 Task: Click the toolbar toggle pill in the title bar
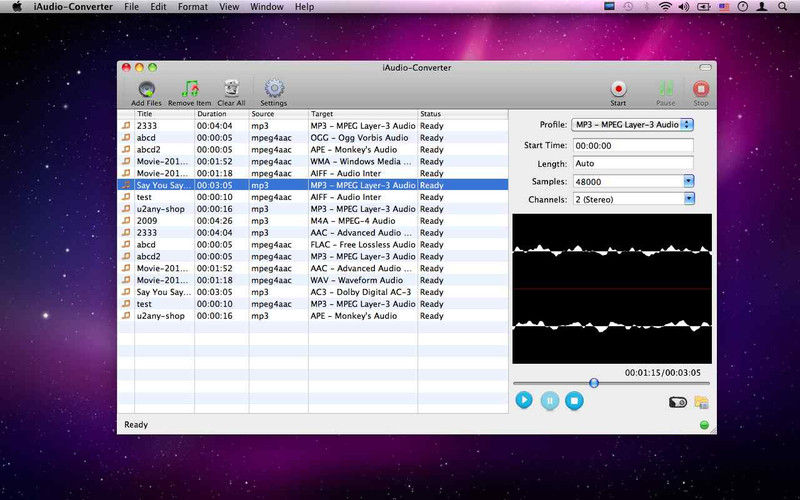point(705,67)
